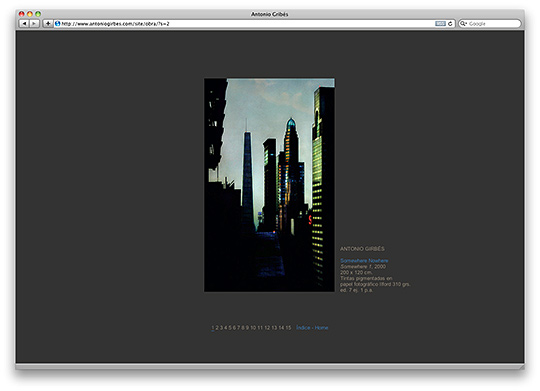540x391 pixels.
Task: Go to the Índice link
Action: point(303,328)
